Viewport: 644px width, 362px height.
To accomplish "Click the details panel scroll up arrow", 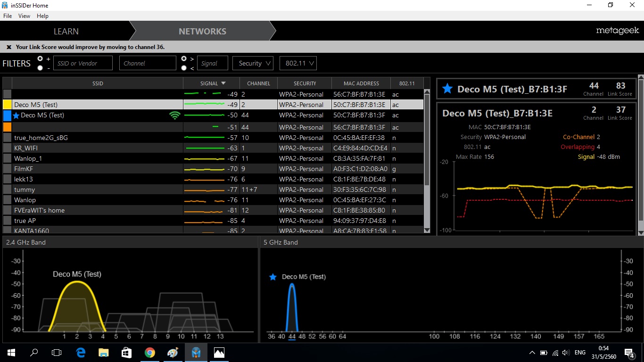I will coord(640,77).
